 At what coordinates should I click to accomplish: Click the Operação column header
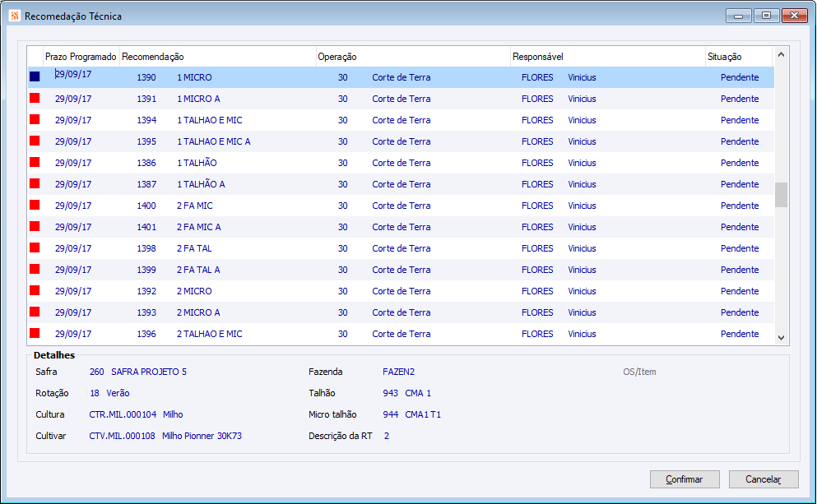pyautogui.click(x=413, y=57)
